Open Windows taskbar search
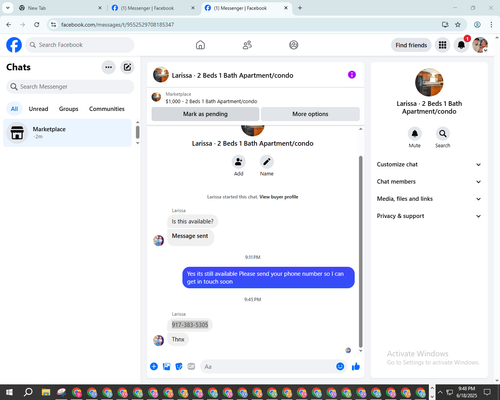 28,392
